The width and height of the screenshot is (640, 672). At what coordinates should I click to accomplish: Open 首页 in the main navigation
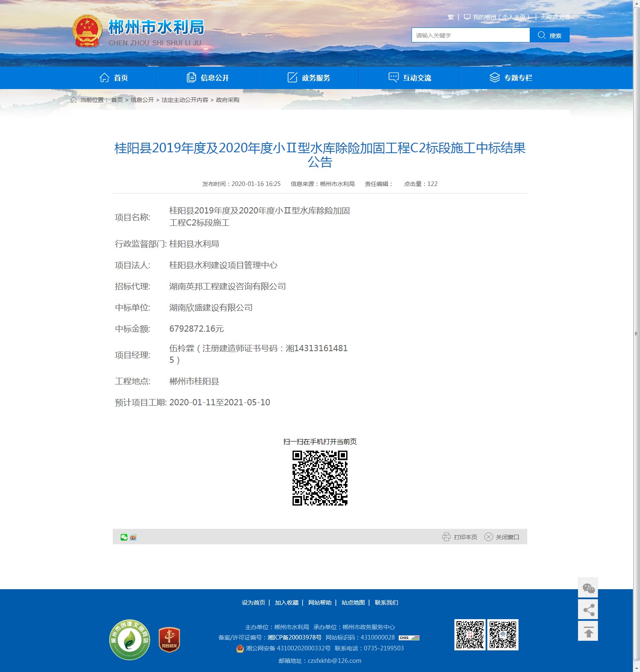tap(114, 78)
